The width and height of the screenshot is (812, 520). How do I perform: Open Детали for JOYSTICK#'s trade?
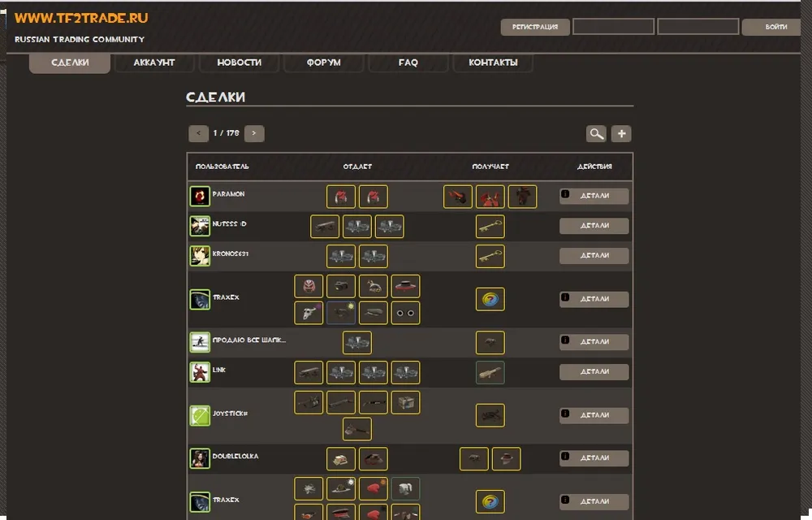point(594,415)
